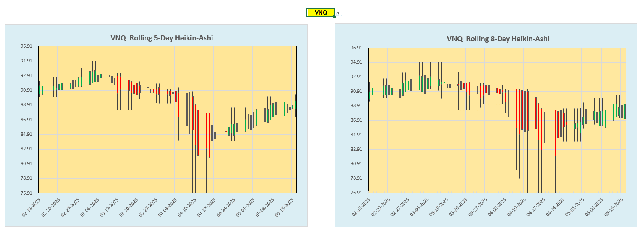The height and width of the screenshot is (230, 644).
Task: Click 02-27-2025 date label on the 8-Day chart
Action: (x=400, y=208)
